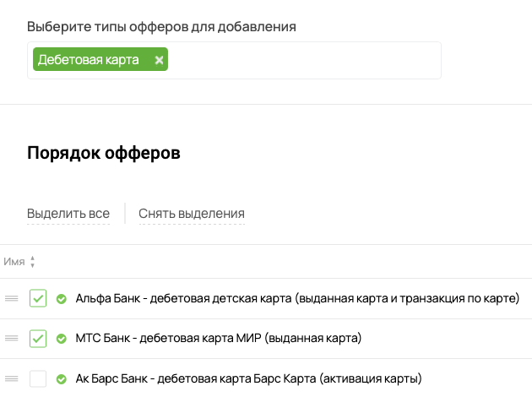532x397 pixels.
Task: Grab drag handle of Альфа Банк row
Action: coord(12,298)
